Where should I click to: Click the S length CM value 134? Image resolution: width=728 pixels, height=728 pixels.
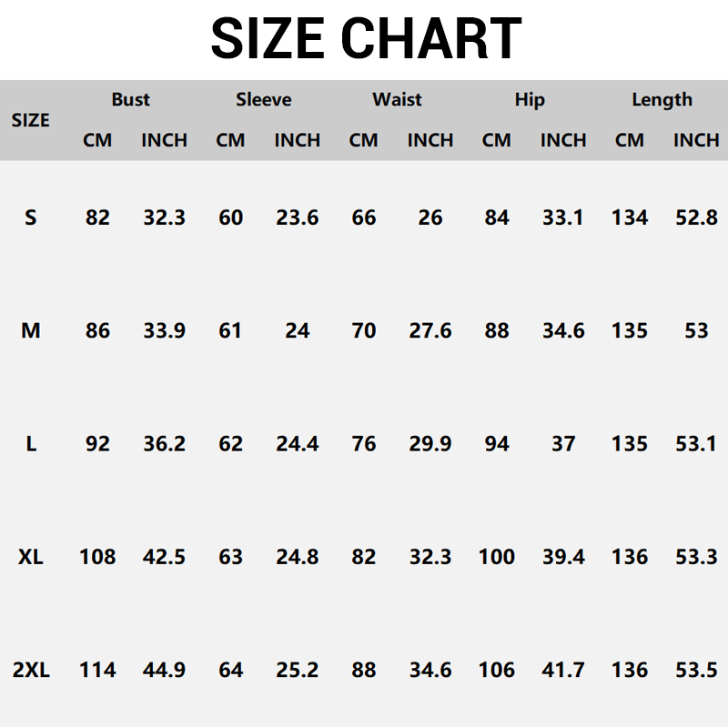(x=630, y=217)
